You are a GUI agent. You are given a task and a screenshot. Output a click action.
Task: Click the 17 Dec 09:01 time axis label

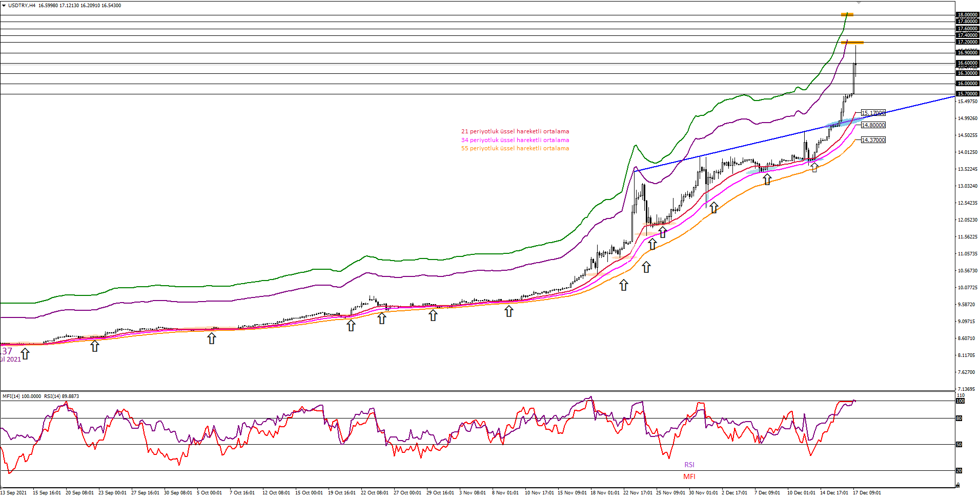(x=867, y=493)
